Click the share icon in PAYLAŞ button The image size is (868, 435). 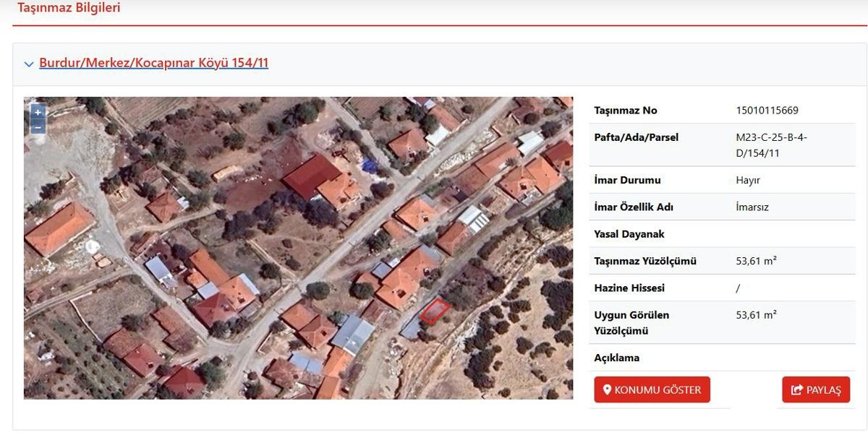[x=797, y=390]
